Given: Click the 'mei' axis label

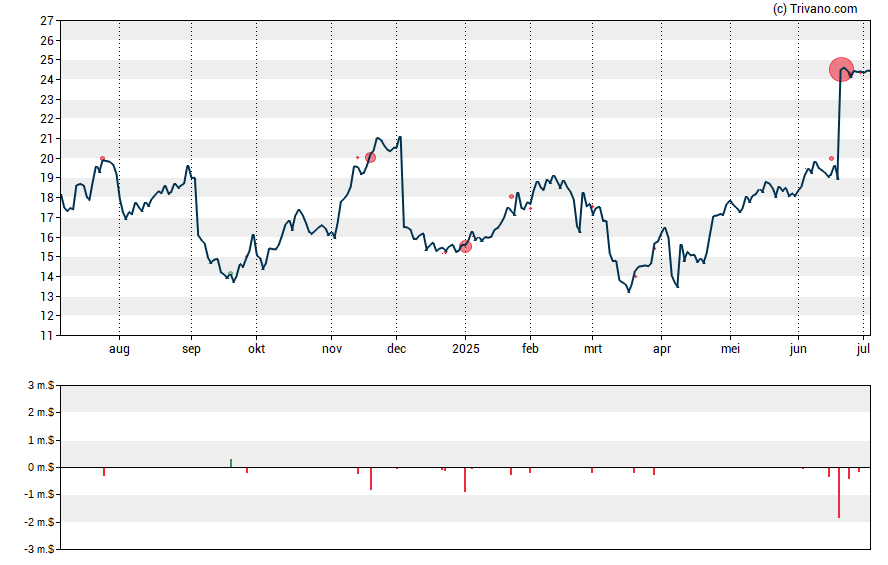Looking at the screenshot, I should [x=731, y=349].
